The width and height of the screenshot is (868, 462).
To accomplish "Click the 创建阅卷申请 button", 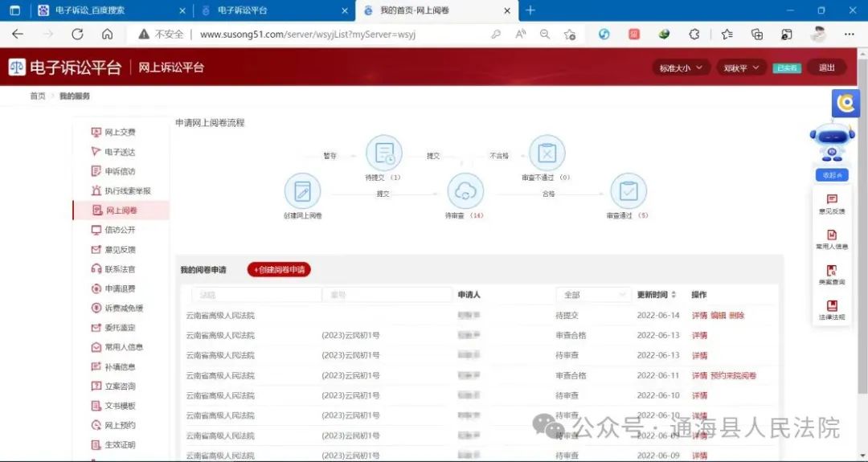I will coord(279,270).
